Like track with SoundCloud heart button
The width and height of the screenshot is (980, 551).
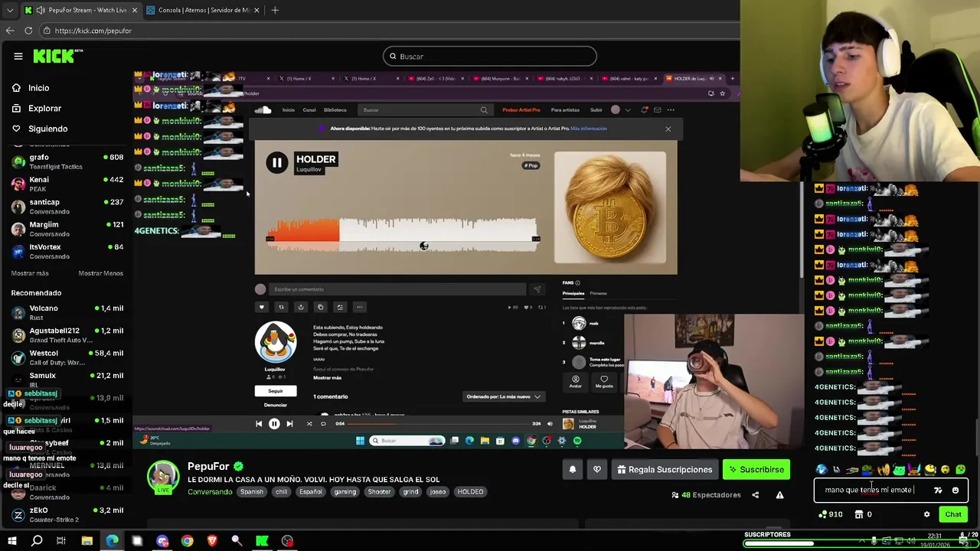coord(261,307)
